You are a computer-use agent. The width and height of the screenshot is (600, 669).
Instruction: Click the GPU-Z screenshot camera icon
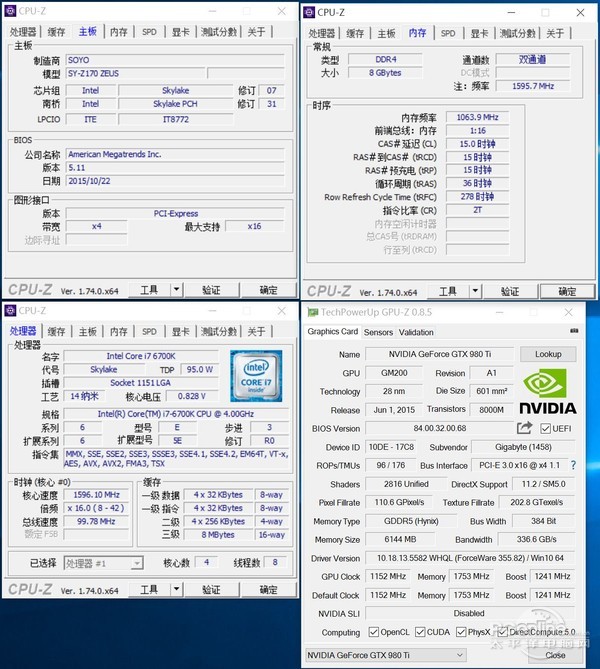coord(574,331)
